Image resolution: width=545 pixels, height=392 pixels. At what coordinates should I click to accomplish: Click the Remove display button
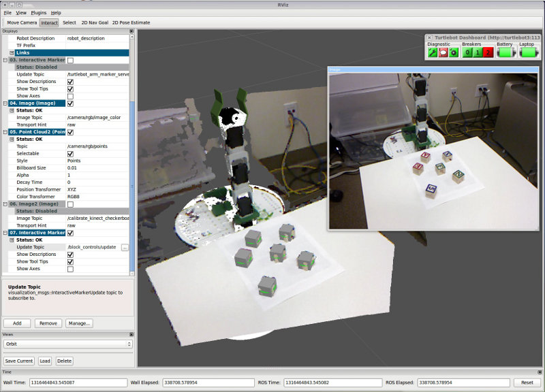[x=48, y=323]
